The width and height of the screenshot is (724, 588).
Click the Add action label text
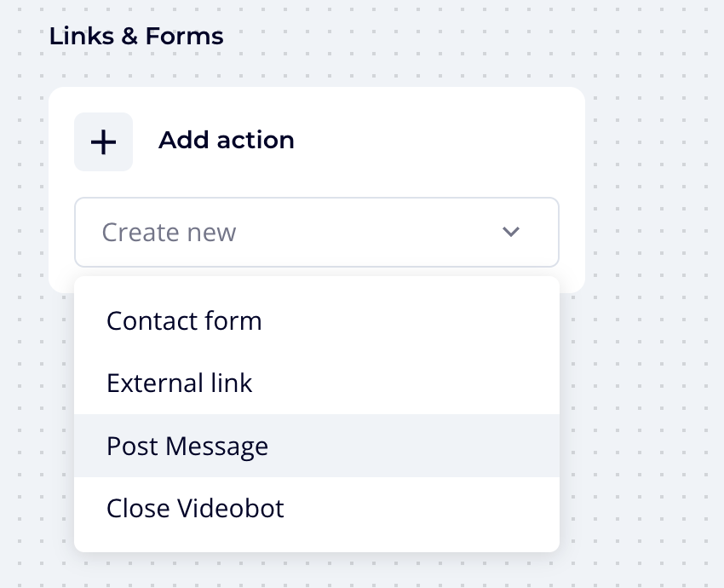tap(226, 141)
